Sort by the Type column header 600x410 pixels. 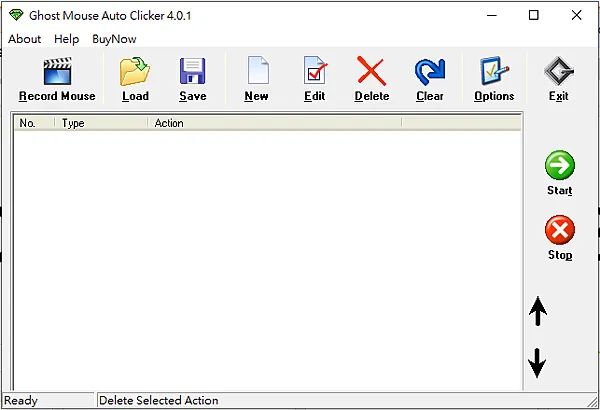(101, 123)
